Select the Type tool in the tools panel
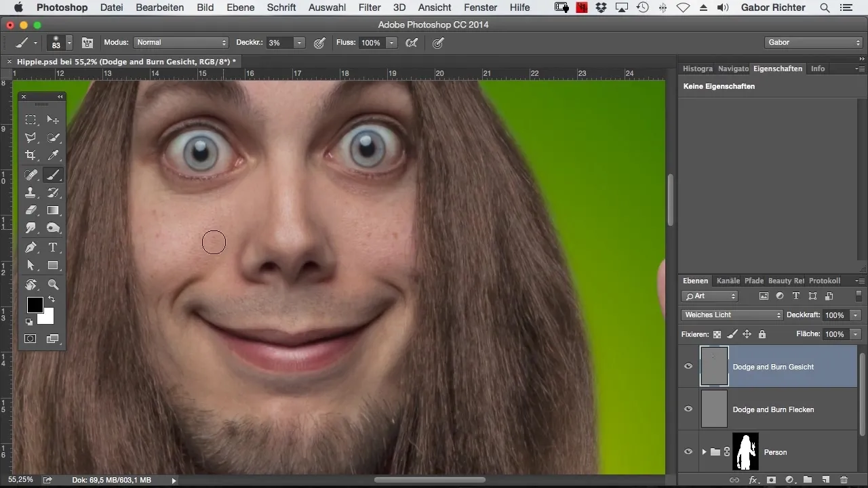The width and height of the screenshot is (868, 488). 53,247
